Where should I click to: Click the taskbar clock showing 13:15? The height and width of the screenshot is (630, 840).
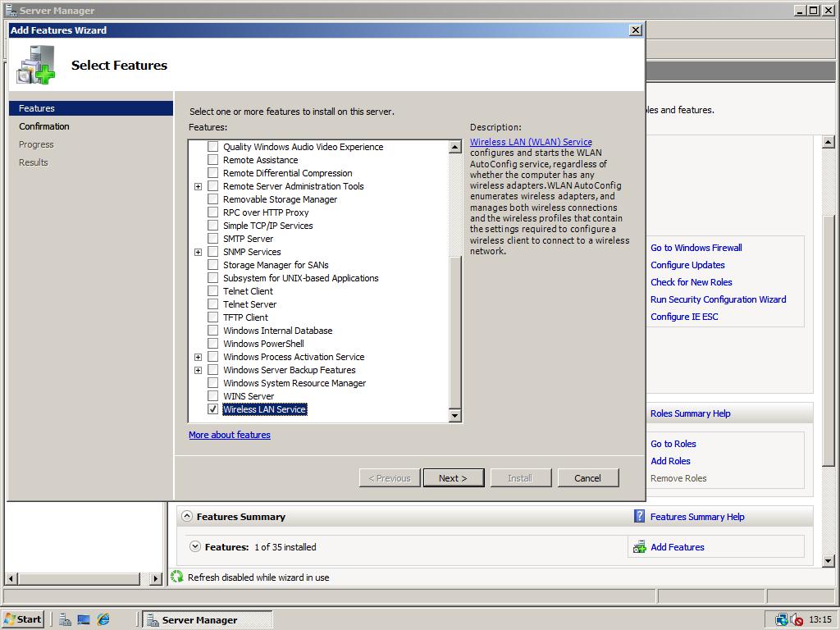click(x=820, y=619)
